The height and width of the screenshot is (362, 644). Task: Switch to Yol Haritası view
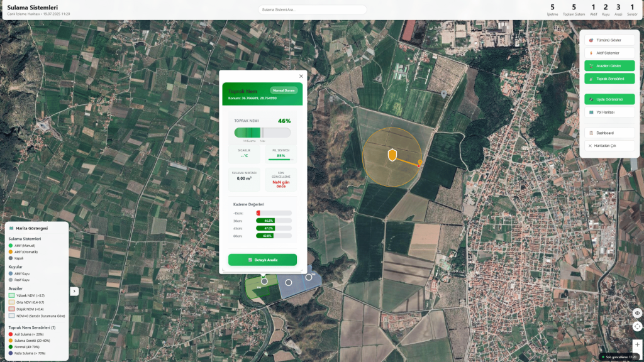tap(609, 112)
